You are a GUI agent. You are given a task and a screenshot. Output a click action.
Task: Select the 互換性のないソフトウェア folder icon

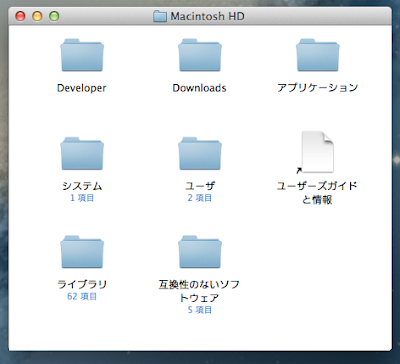point(200,252)
